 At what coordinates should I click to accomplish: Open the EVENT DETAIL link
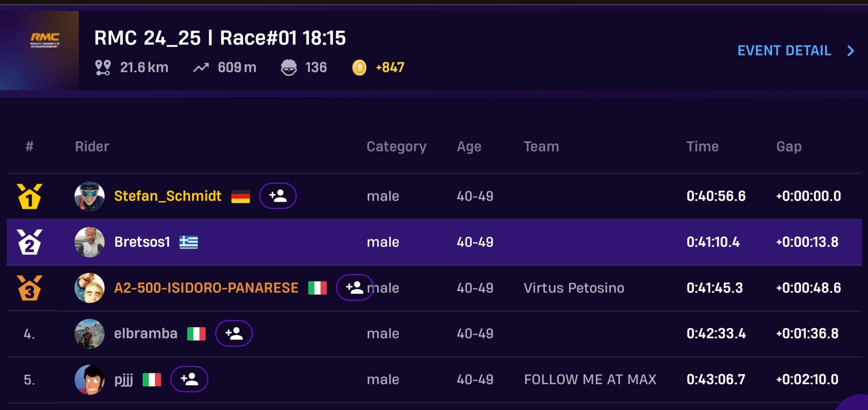tap(784, 51)
